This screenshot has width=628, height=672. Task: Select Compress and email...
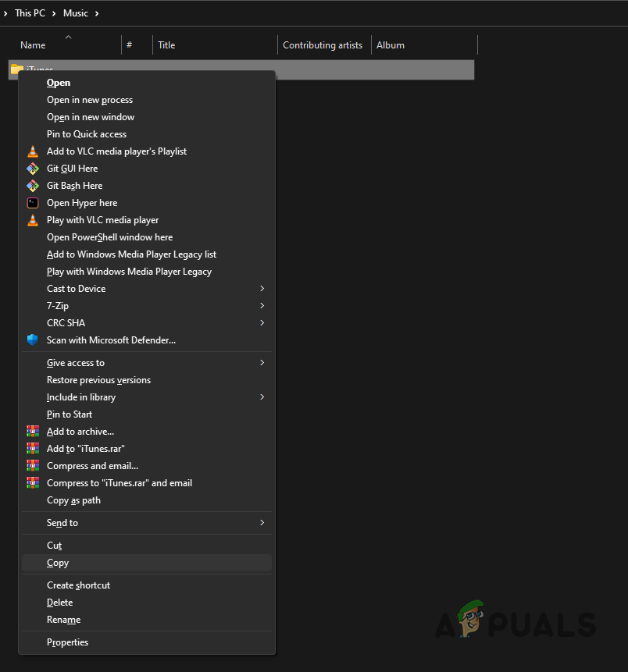pos(147,465)
